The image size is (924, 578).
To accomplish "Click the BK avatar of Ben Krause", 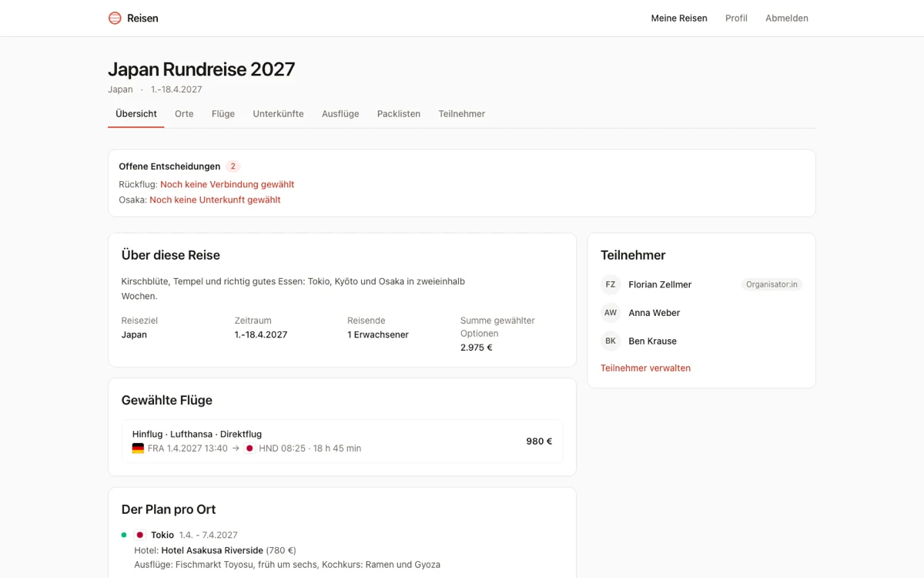I will coord(611,341).
